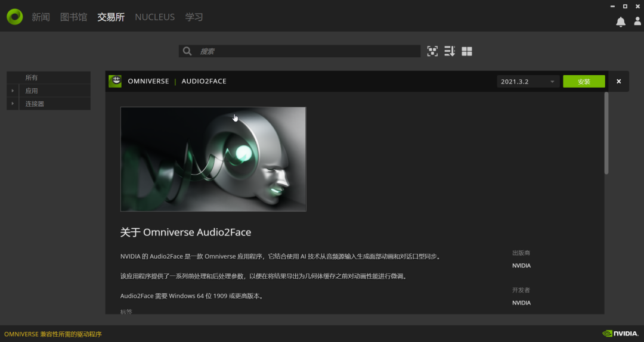Click the Omniverse launcher logo icon
The height and width of the screenshot is (342, 644).
[x=15, y=17]
